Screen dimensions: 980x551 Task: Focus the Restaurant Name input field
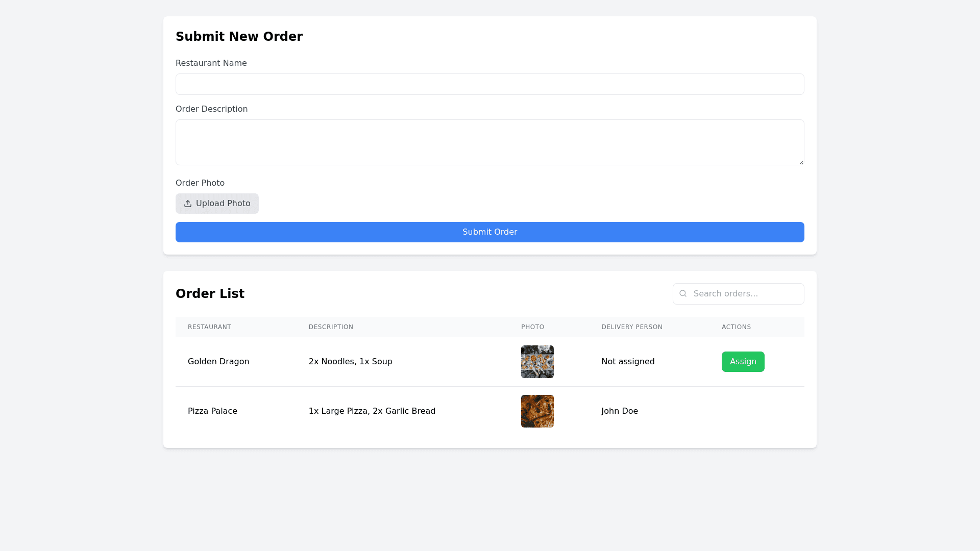pos(489,84)
